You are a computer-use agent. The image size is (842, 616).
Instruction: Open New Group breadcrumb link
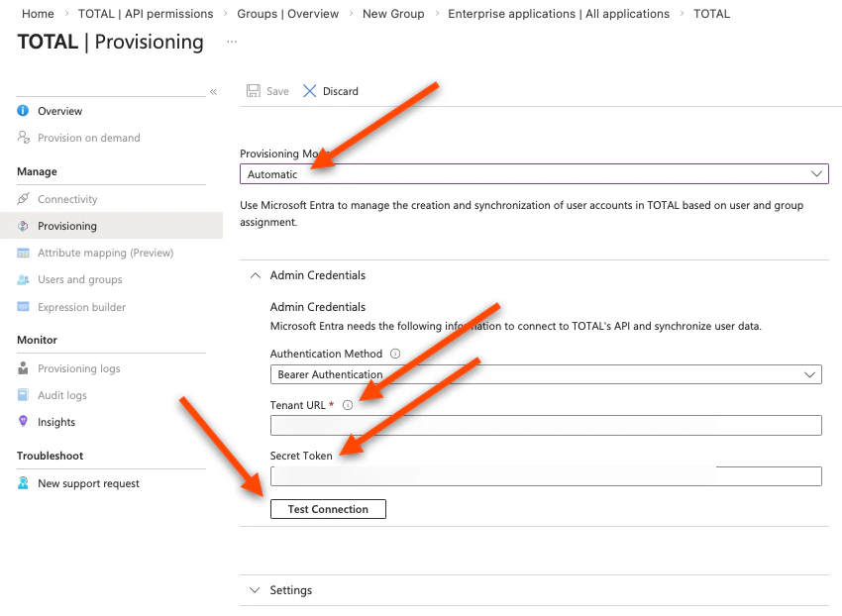point(393,14)
